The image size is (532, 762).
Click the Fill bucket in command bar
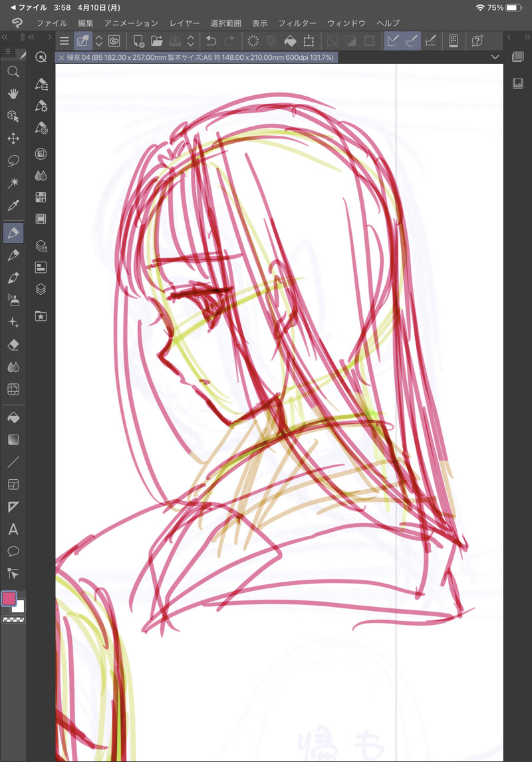290,41
